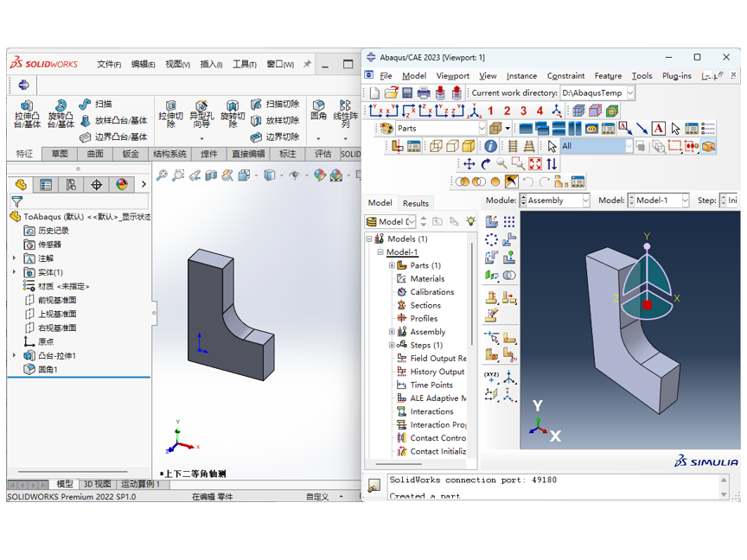Open the ConfigurationManager tab icon
Screen dimensions: 747x560
[x=71, y=184]
